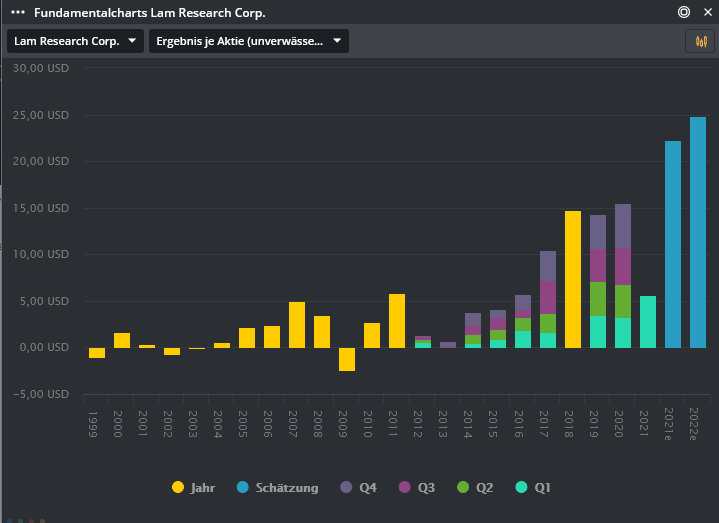Click the 20,00 USD axis label
This screenshot has width=719, height=523.
[41, 161]
